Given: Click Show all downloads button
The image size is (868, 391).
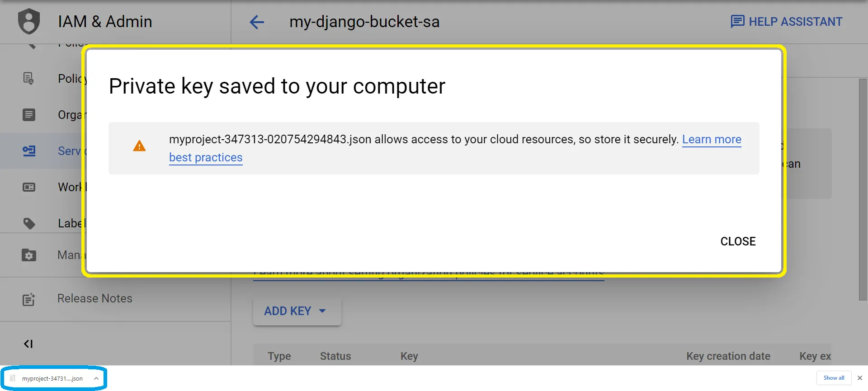Looking at the screenshot, I should 834,378.
